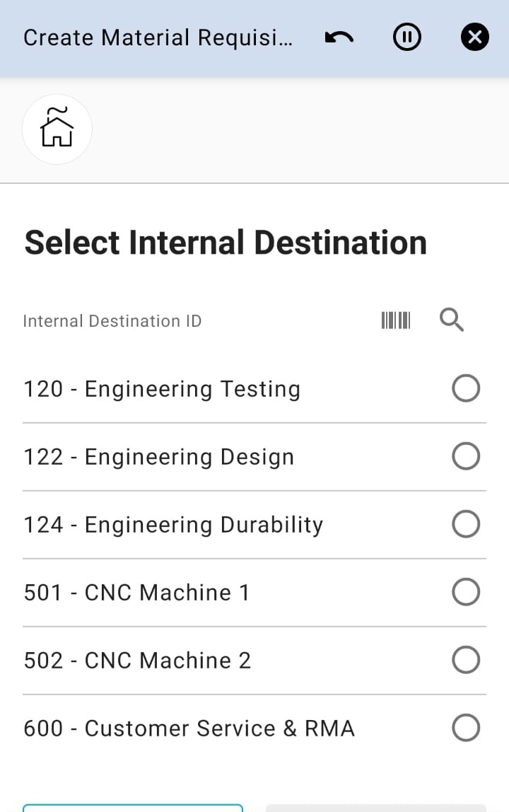Close the Create Material Requisition screen
509x812 pixels.
(x=474, y=37)
